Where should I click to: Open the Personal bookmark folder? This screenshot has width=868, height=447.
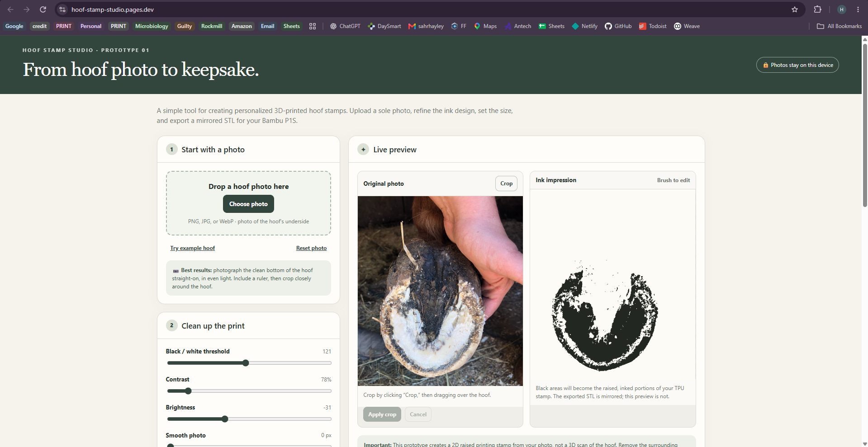[91, 26]
